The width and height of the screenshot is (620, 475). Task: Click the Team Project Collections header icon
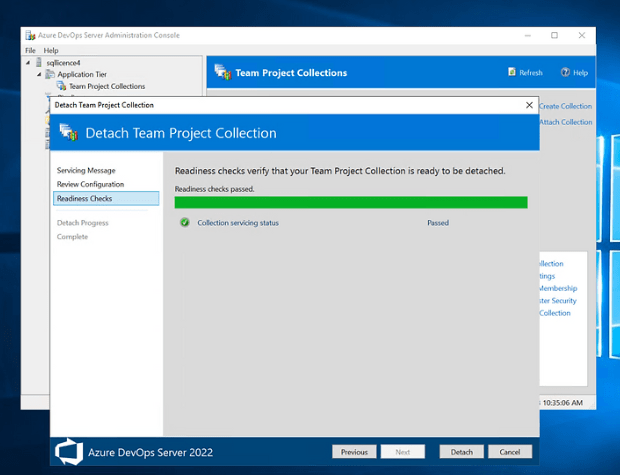pyautogui.click(x=223, y=72)
